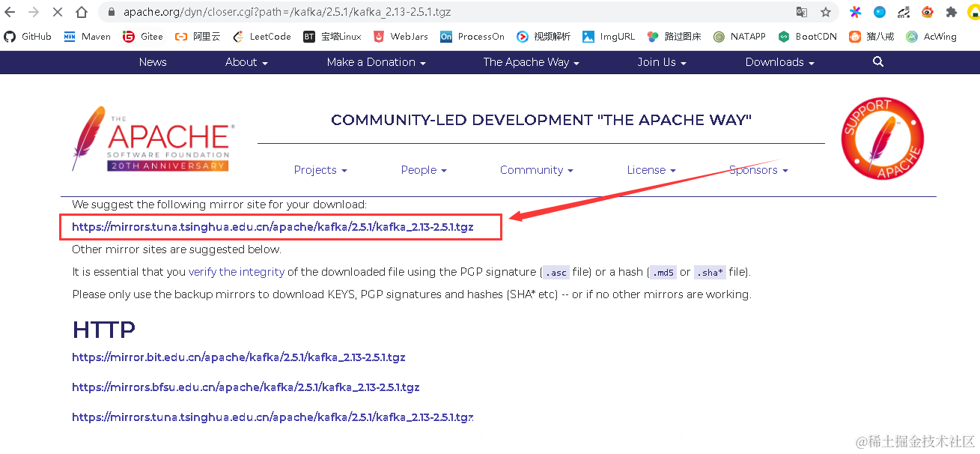The height and width of the screenshot is (454, 980).
Task: Download from mirrors.bfsu.edu.cn link
Action: (x=246, y=387)
